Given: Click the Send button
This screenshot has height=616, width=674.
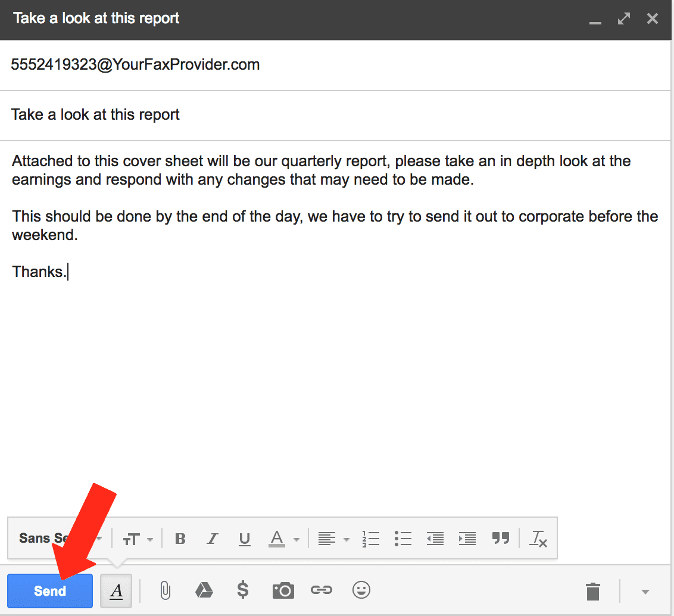Looking at the screenshot, I should point(49,590).
